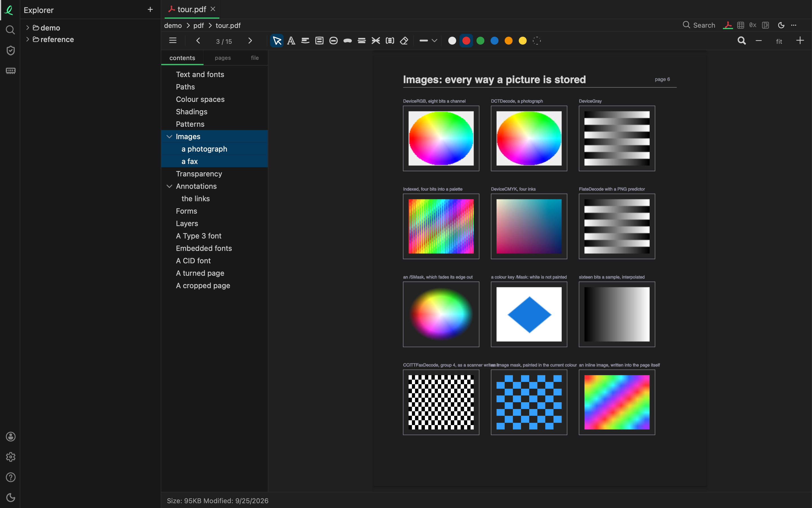Switch to the file tab
The width and height of the screenshot is (812, 508).
pyautogui.click(x=255, y=58)
